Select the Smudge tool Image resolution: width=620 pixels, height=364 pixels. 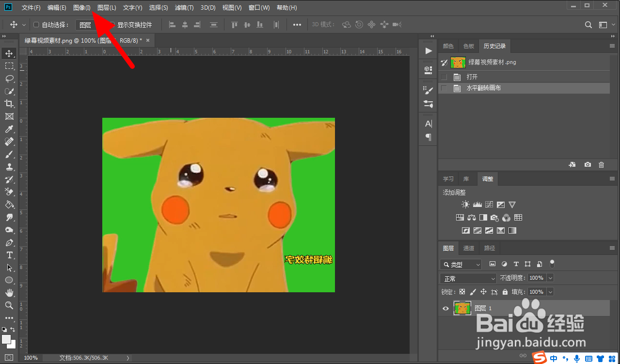[x=9, y=217]
